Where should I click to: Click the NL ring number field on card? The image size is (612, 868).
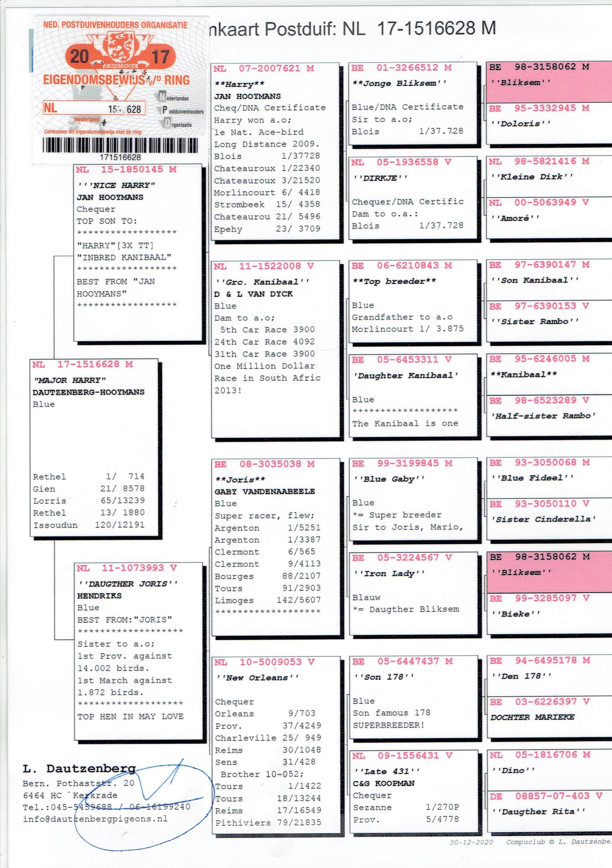point(94,108)
